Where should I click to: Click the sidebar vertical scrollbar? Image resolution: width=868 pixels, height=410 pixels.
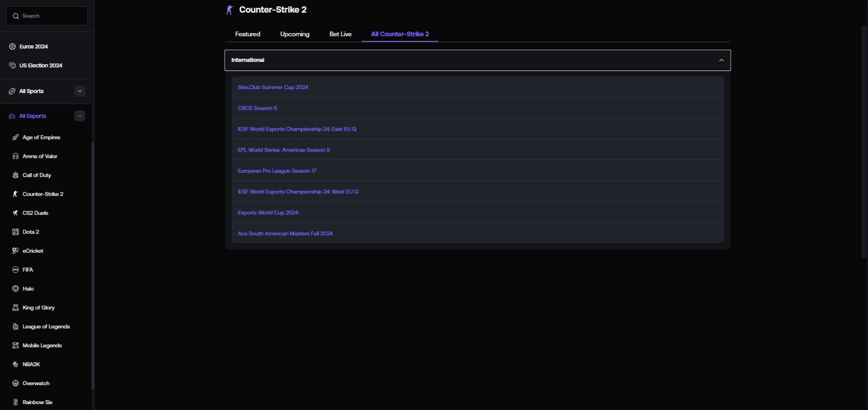(93, 266)
